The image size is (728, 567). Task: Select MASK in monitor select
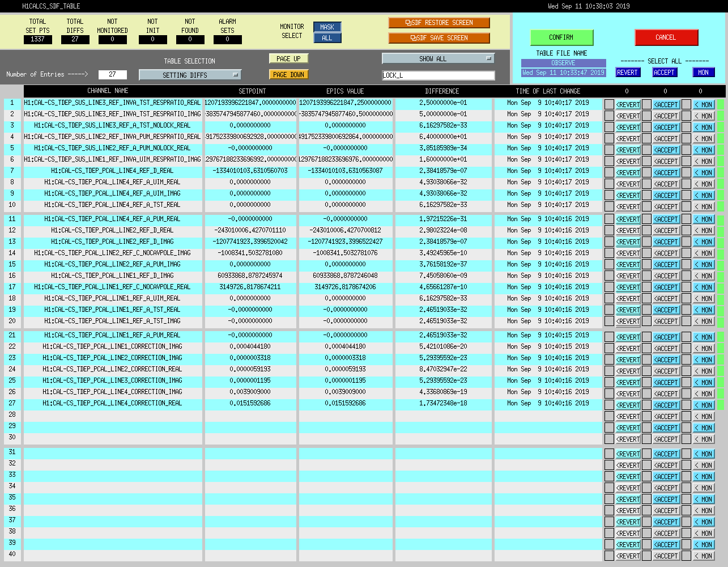coord(327,27)
